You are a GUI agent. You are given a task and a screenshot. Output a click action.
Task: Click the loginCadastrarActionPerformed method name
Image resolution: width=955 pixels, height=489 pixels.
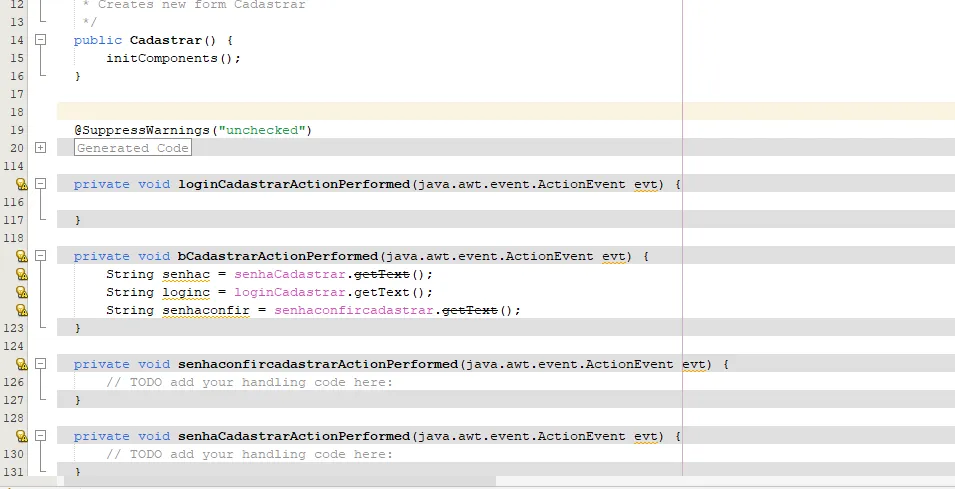point(294,184)
